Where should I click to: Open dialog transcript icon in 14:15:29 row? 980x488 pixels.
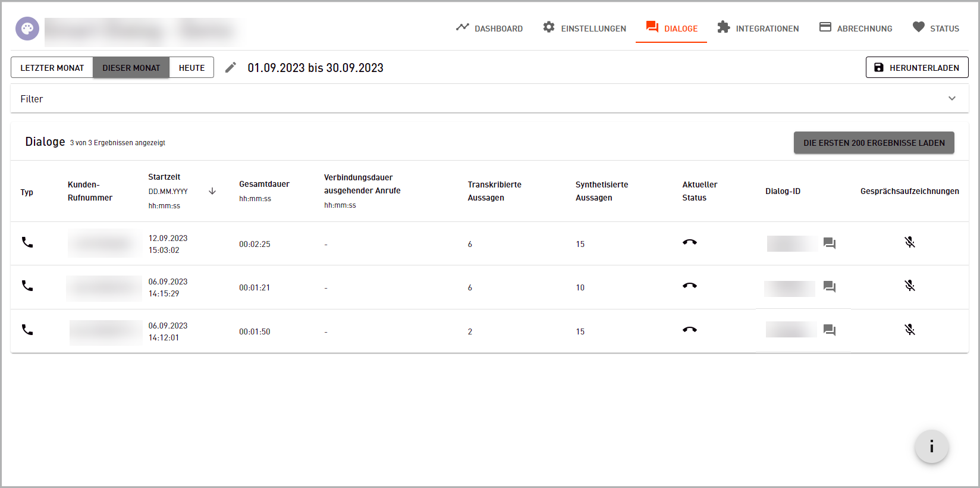point(830,287)
